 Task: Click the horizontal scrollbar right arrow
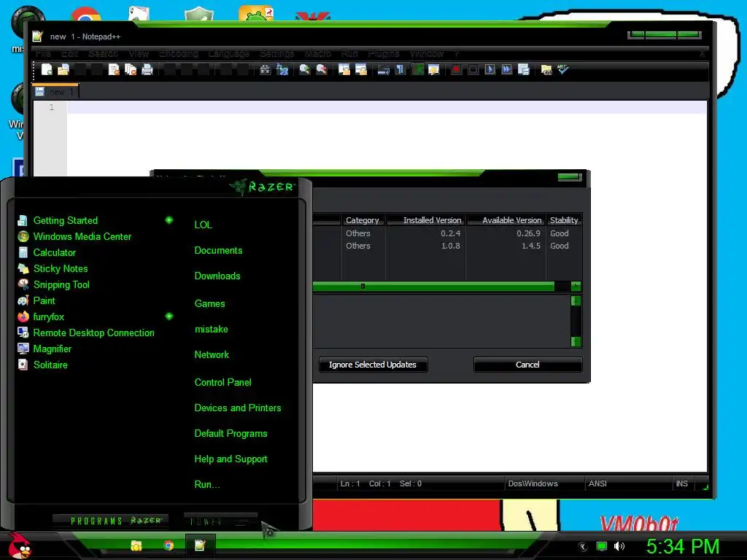576,286
